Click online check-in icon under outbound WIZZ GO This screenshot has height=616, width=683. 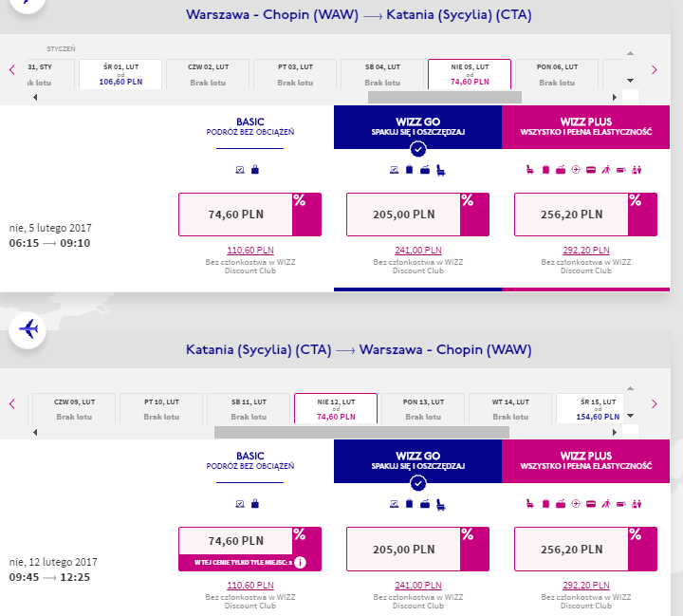394,170
